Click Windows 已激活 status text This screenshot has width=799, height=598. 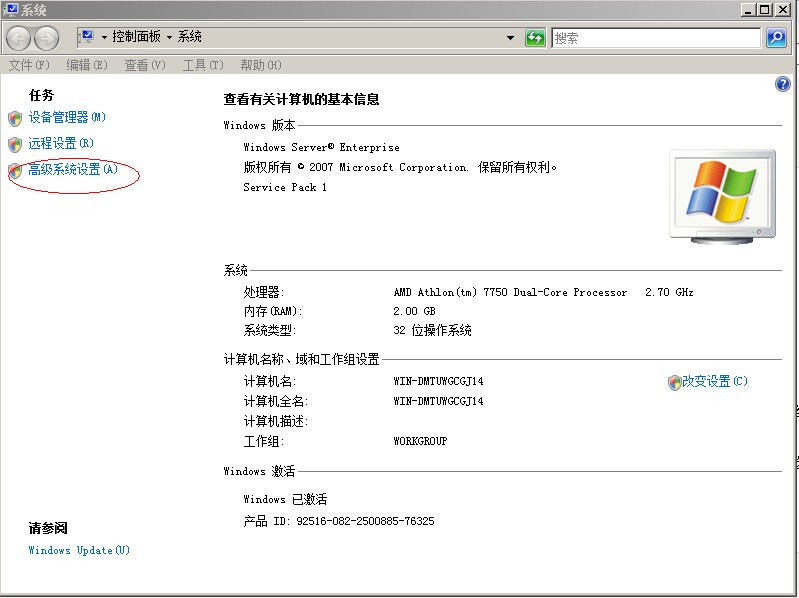pos(285,499)
